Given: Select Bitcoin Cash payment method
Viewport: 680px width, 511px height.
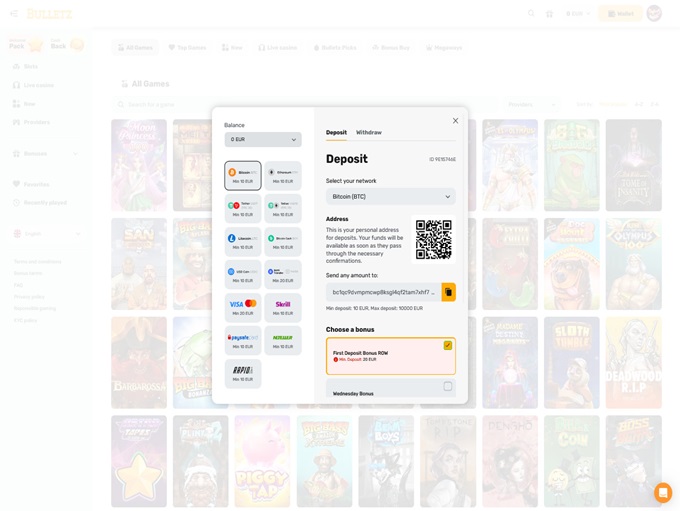Looking at the screenshot, I should 283,241.
